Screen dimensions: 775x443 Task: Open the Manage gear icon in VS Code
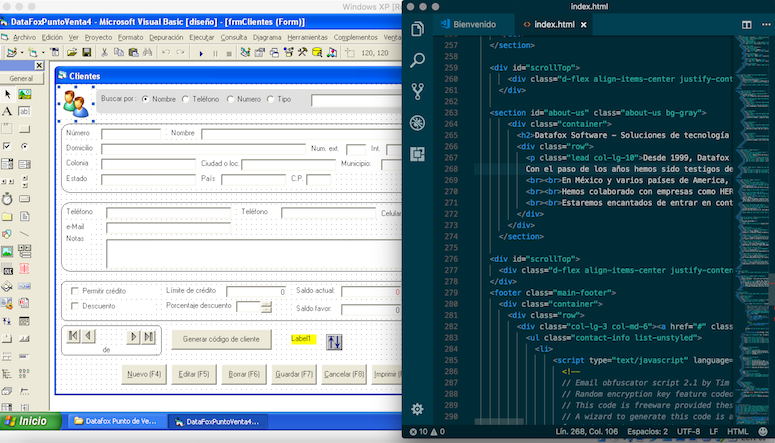pyautogui.click(x=418, y=409)
